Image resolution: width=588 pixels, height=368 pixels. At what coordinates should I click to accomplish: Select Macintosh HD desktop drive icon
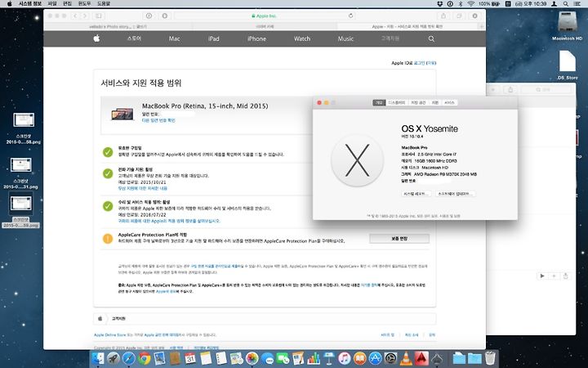pos(567,25)
